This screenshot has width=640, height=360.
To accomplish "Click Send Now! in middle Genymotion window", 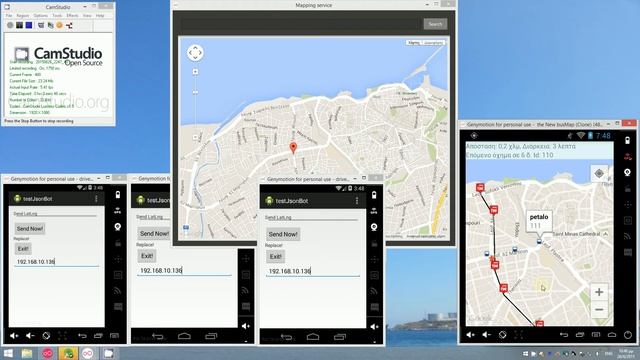I will (154, 233).
